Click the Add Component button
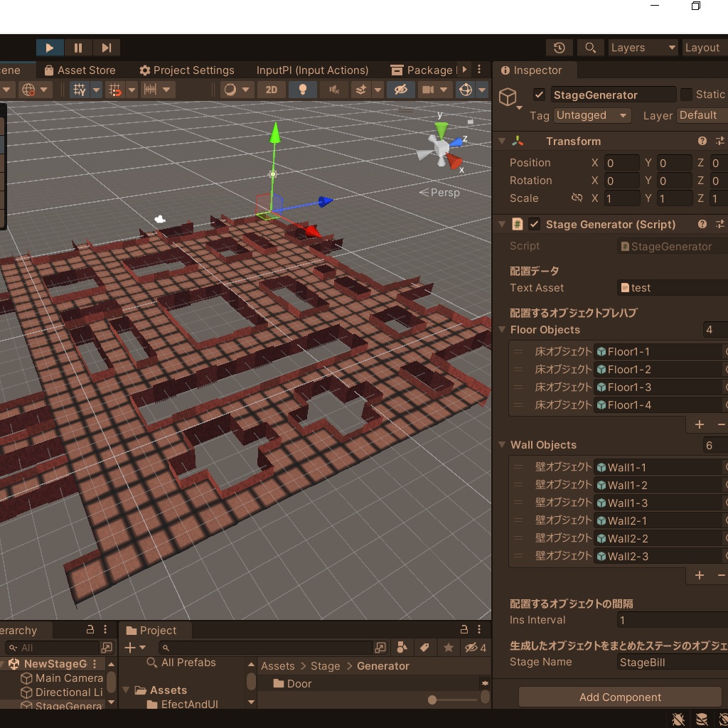The height and width of the screenshot is (728, 728). (619, 697)
